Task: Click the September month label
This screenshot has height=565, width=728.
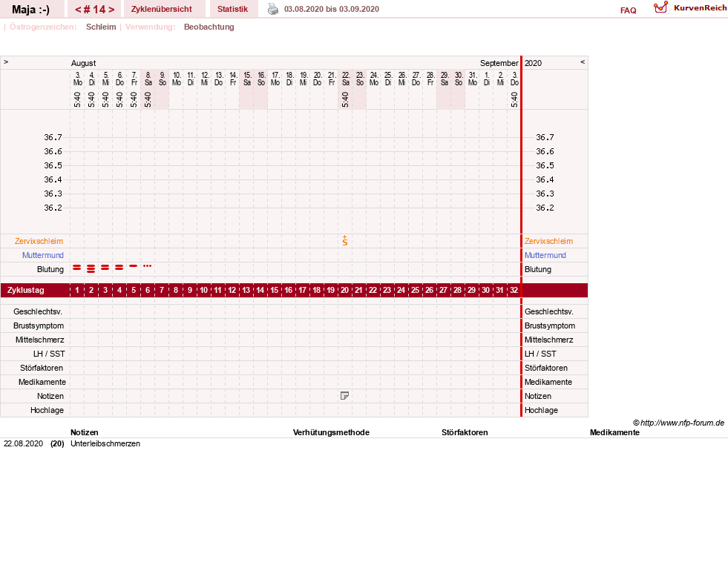Action: click(499, 63)
